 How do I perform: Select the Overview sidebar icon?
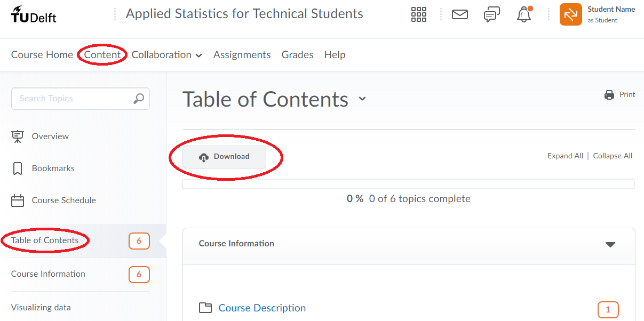pos(18,136)
